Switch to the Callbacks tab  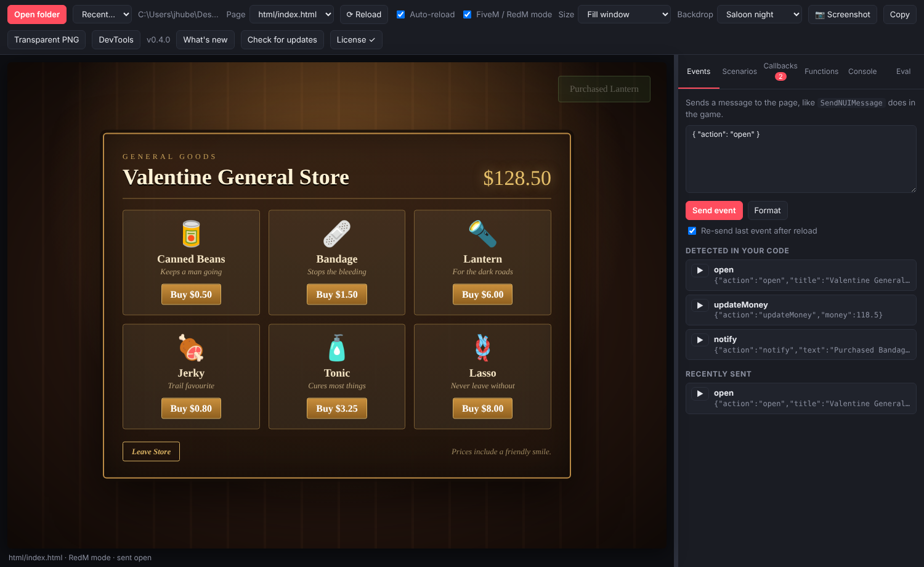(x=780, y=70)
